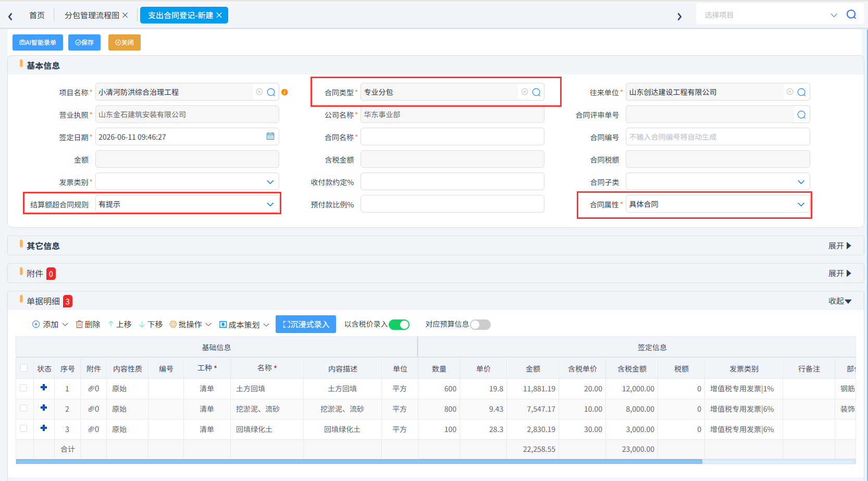Open the calendar picker for 签定日期
This screenshot has height=481, width=868.
tap(270, 137)
